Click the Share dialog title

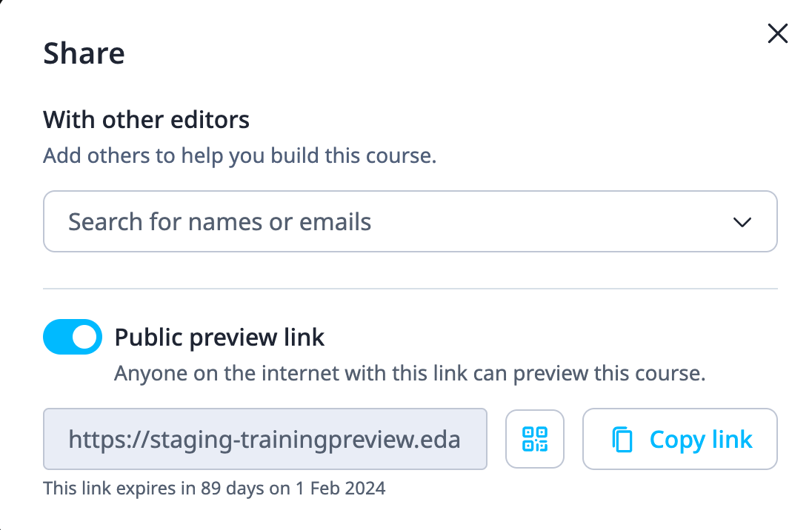(x=84, y=54)
